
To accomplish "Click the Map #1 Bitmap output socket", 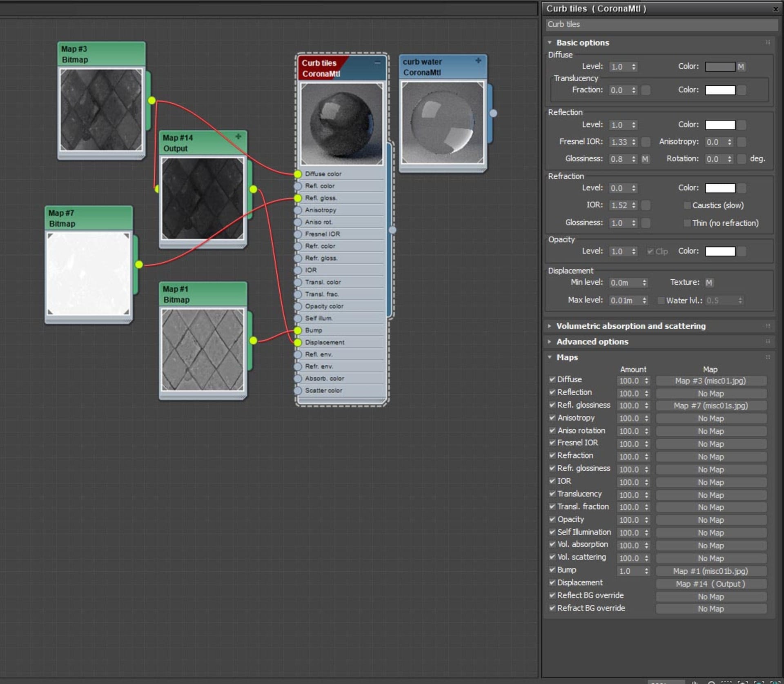I will coord(254,340).
